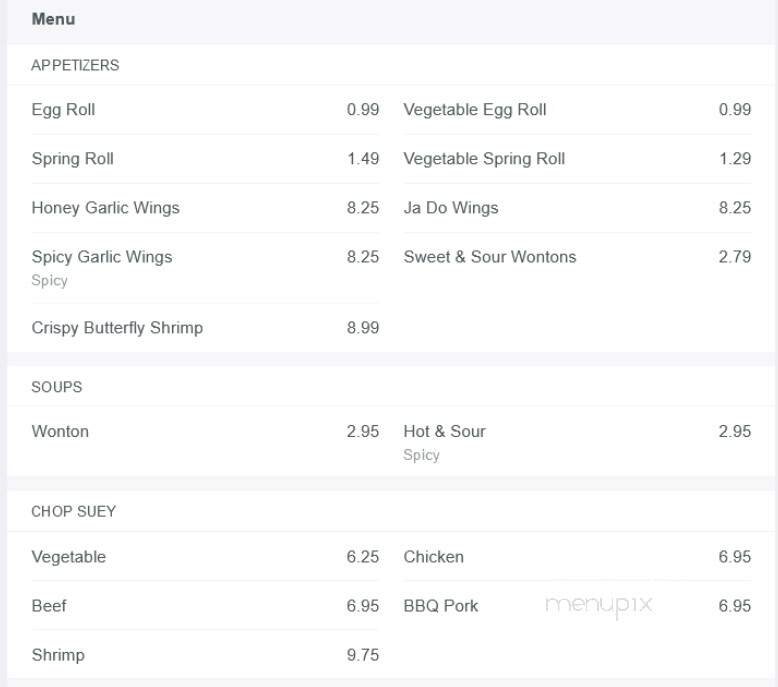
Task: Click Sweet & Sour Wontons entry
Action: tap(490, 257)
